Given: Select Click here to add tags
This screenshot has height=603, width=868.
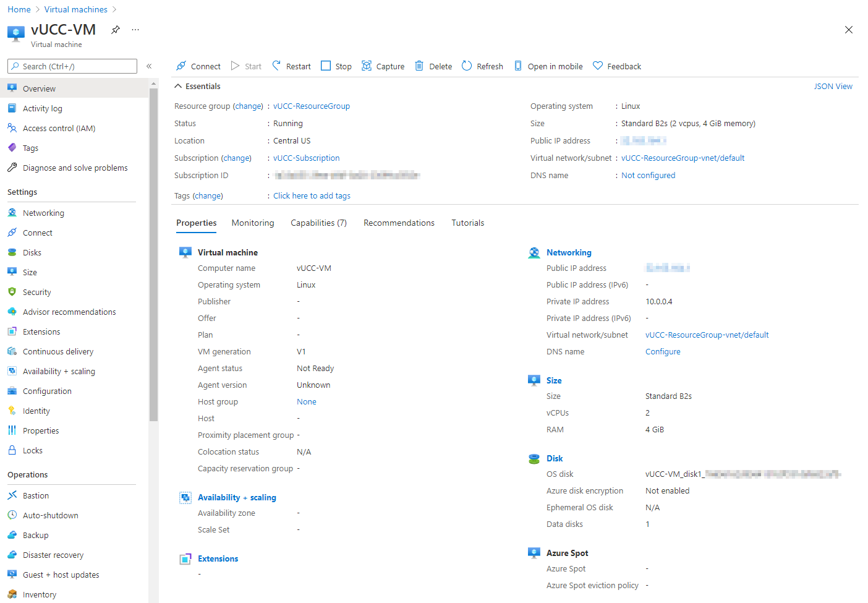Looking at the screenshot, I should 312,196.
